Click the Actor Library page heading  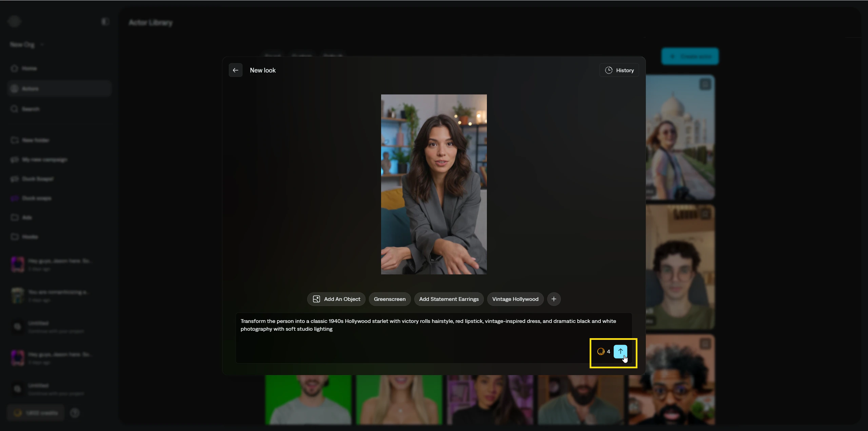coord(151,22)
